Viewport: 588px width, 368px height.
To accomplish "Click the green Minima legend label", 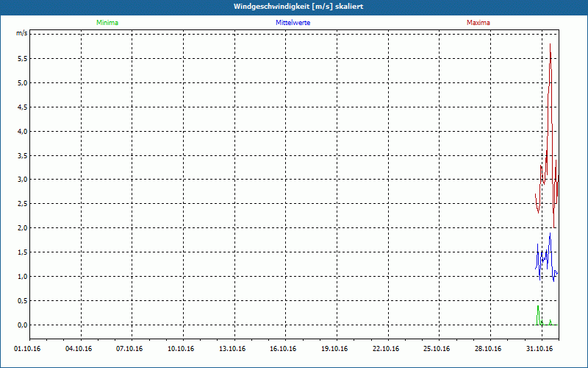I will pos(107,23).
